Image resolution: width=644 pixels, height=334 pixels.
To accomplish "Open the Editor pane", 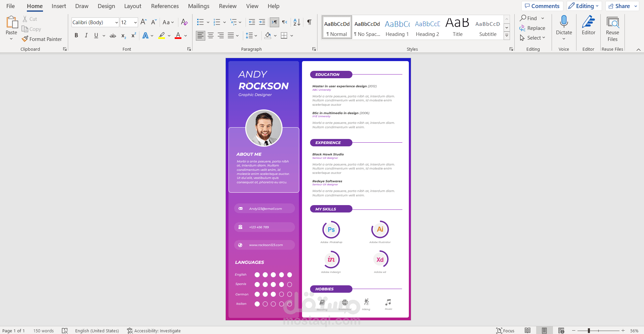I will (x=588, y=27).
